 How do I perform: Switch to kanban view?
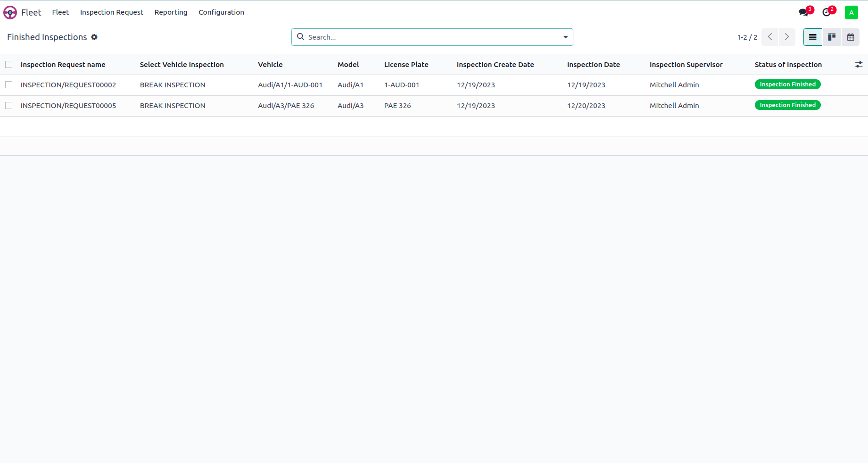tap(832, 37)
